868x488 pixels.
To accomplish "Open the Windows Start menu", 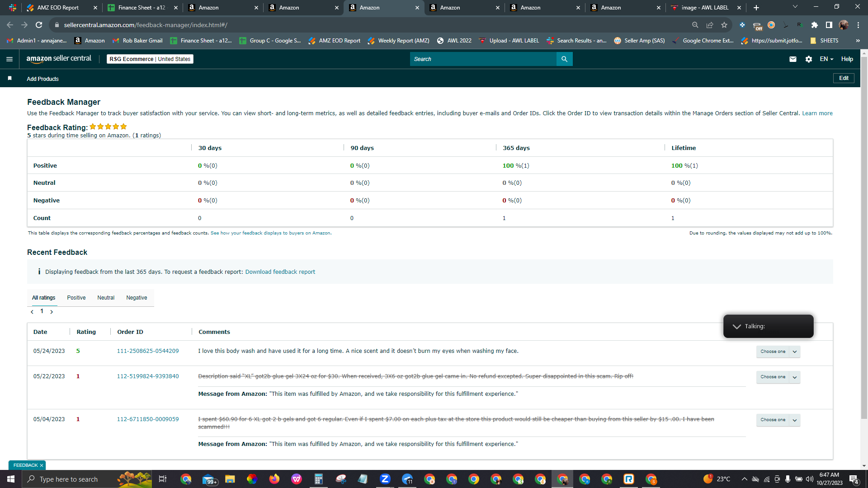I will [x=11, y=479].
